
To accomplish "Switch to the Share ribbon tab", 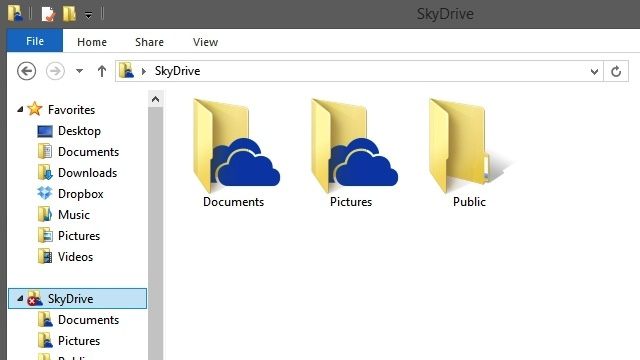I will tap(149, 42).
